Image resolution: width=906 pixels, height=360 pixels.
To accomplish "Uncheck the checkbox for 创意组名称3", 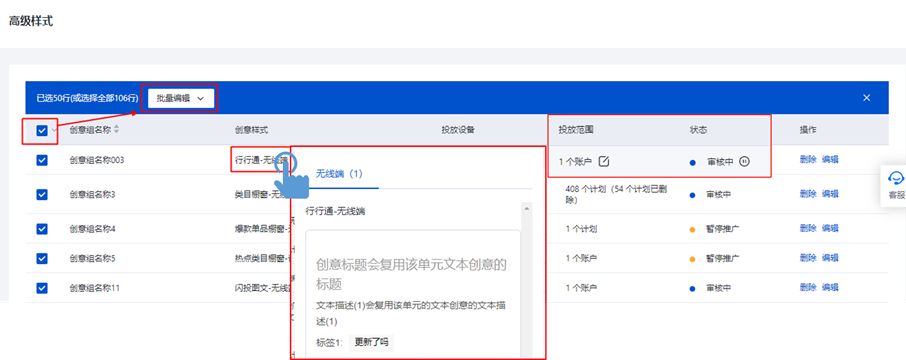I will (x=42, y=195).
